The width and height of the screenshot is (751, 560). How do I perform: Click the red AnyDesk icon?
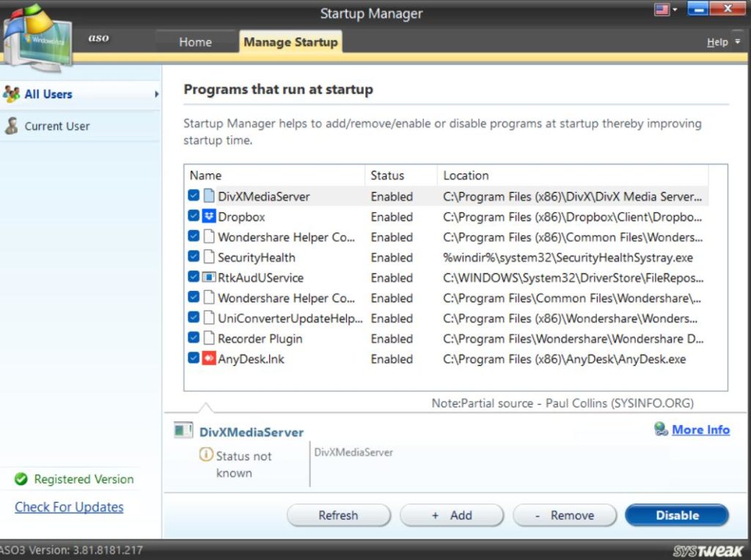(x=209, y=358)
